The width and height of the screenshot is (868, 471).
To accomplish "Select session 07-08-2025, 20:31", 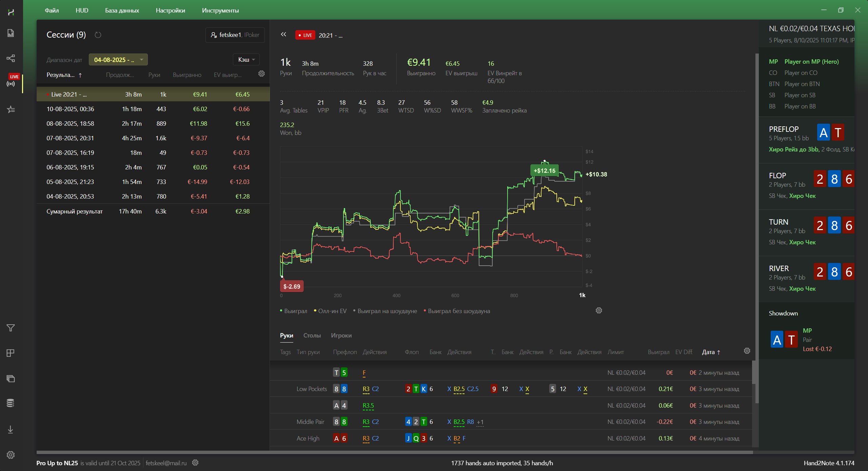I will coord(153,138).
